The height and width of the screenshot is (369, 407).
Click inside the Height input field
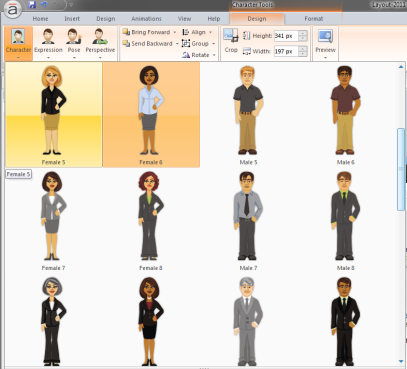pyautogui.click(x=286, y=36)
